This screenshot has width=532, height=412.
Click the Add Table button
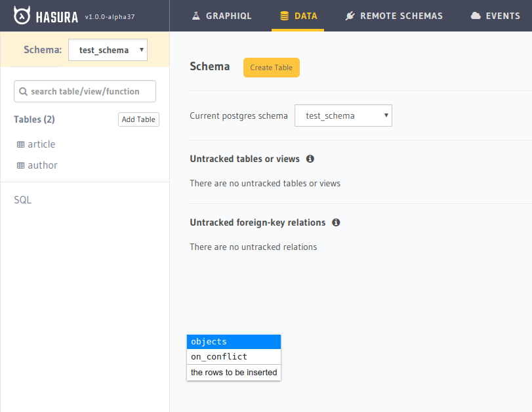pyautogui.click(x=138, y=119)
